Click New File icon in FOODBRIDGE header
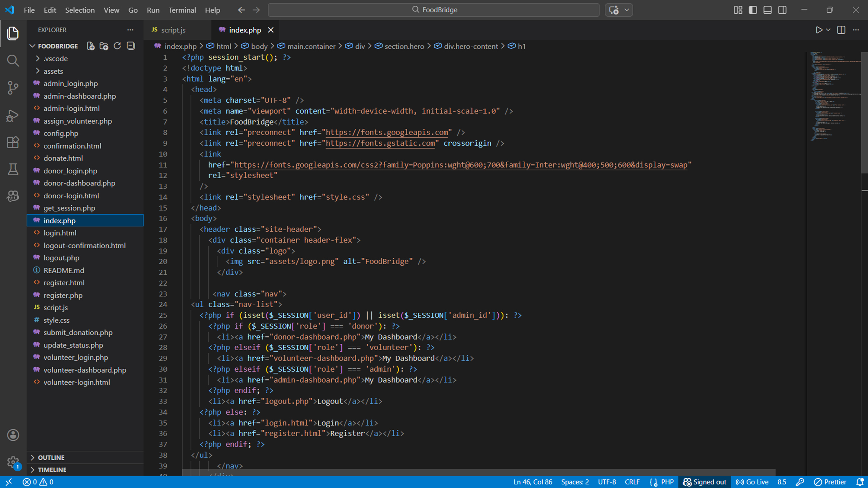The width and height of the screenshot is (868, 488). pos(90,46)
